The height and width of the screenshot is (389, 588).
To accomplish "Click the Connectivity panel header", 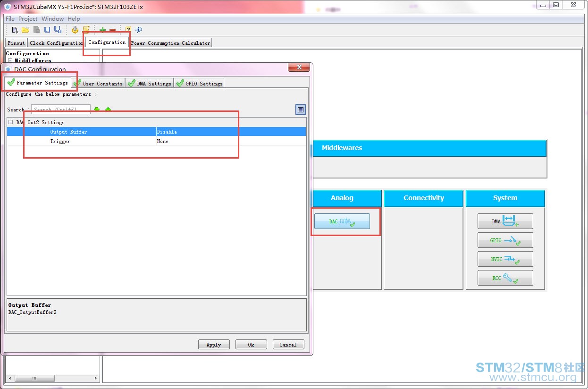I will tap(424, 198).
